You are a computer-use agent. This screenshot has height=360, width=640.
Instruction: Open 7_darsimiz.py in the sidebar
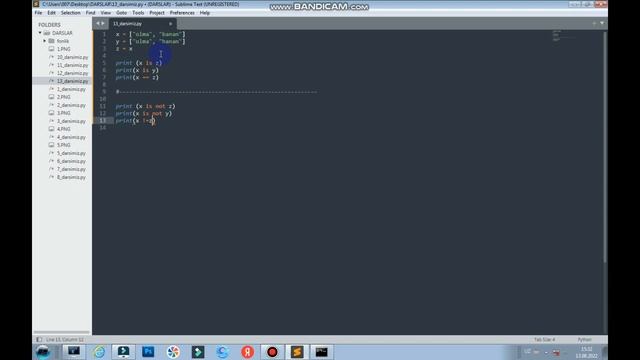point(71,169)
